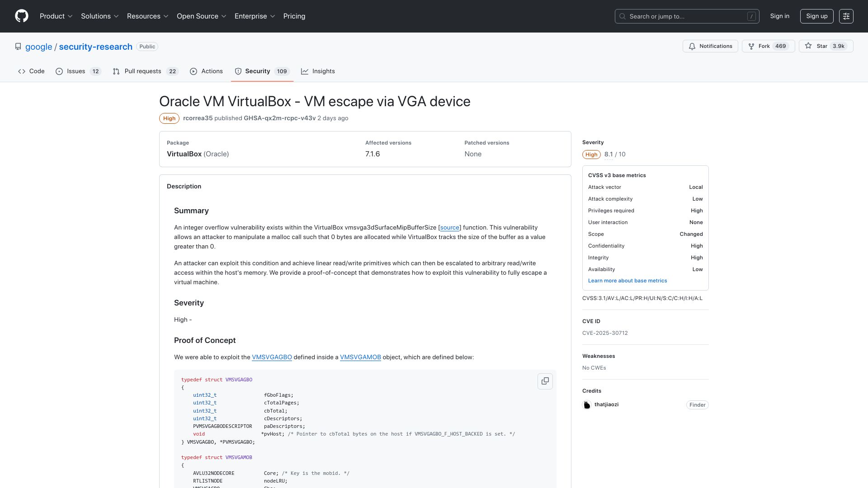This screenshot has height=488, width=868.
Task: Open the Security tab
Action: click(262, 71)
